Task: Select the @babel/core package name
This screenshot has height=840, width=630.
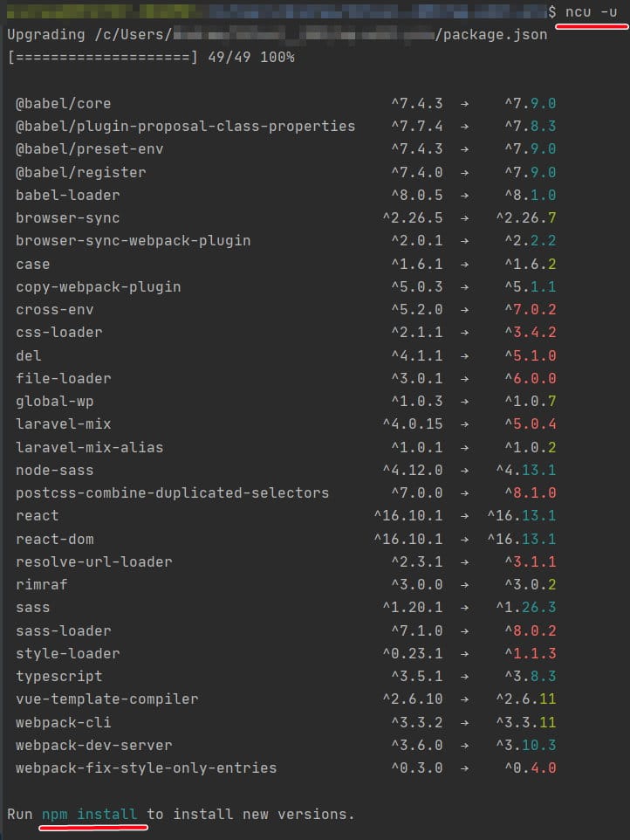Action: 63,103
